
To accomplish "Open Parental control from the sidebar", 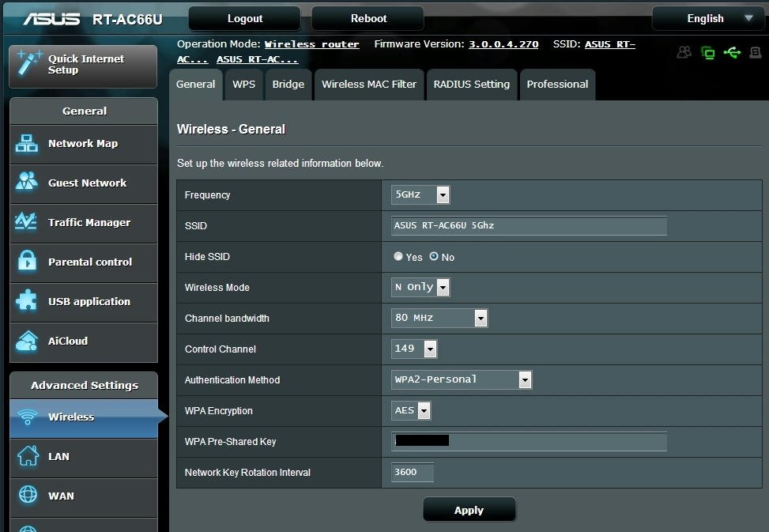I will click(x=84, y=262).
